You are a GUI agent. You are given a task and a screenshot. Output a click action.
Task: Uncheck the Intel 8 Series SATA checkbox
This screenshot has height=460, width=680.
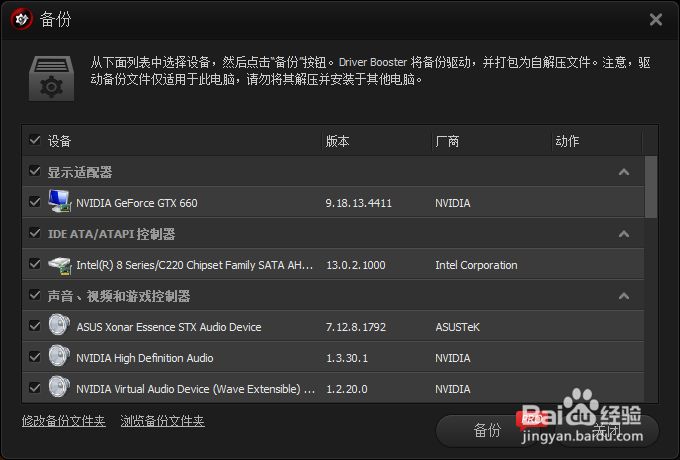(x=35, y=264)
